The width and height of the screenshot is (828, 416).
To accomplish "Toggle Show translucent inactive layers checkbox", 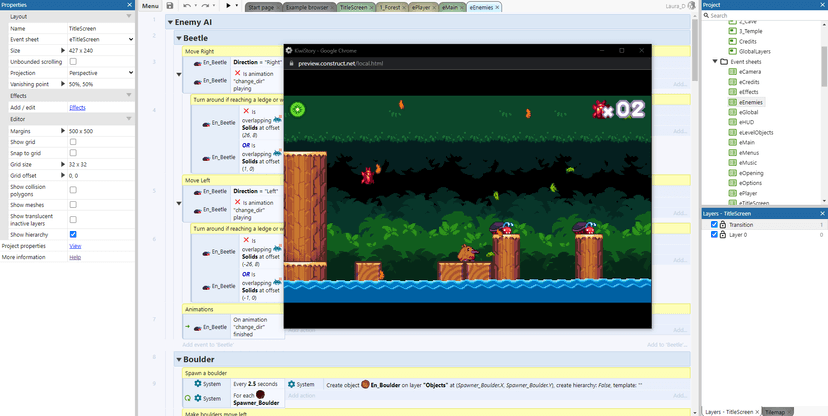I will pos(73,220).
